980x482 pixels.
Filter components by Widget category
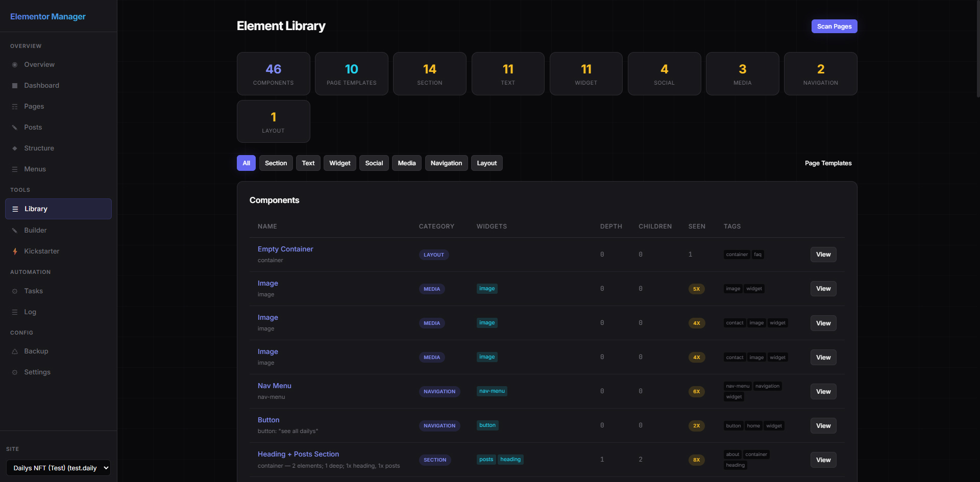click(x=339, y=163)
